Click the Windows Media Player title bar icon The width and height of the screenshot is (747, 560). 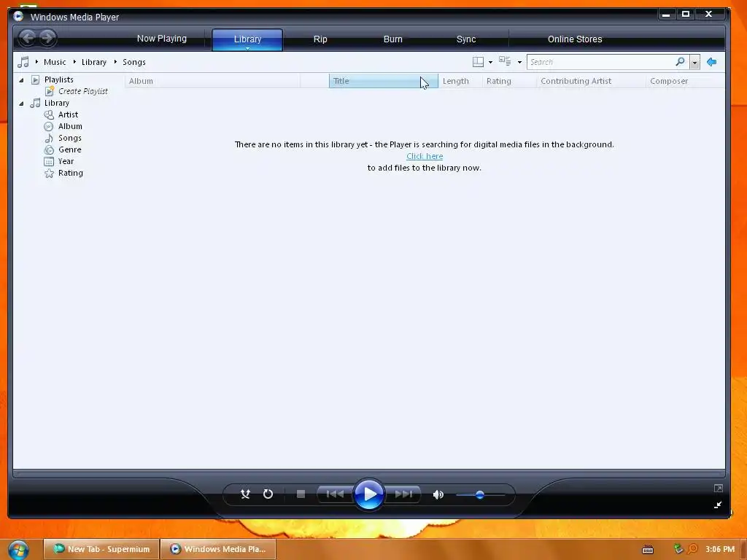(18, 16)
